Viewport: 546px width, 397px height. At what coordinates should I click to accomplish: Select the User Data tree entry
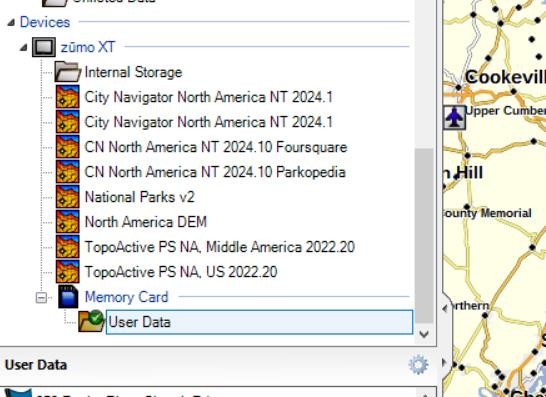pyautogui.click(x=259, y=322)
